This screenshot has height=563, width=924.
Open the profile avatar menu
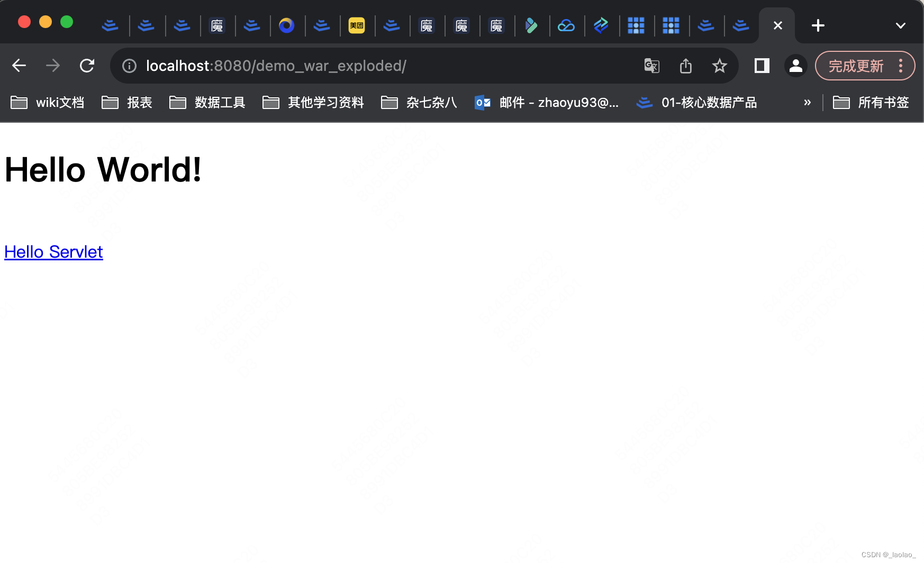pos(795,66)
